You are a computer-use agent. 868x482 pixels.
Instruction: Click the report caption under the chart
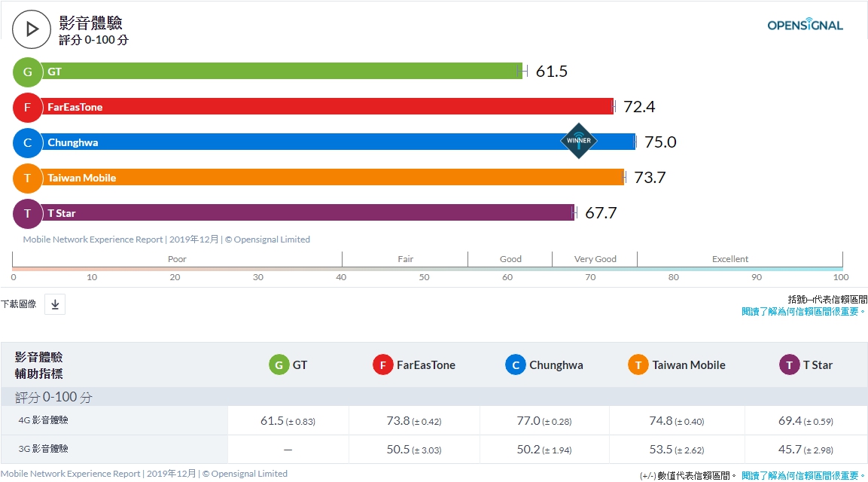(166, 239)
